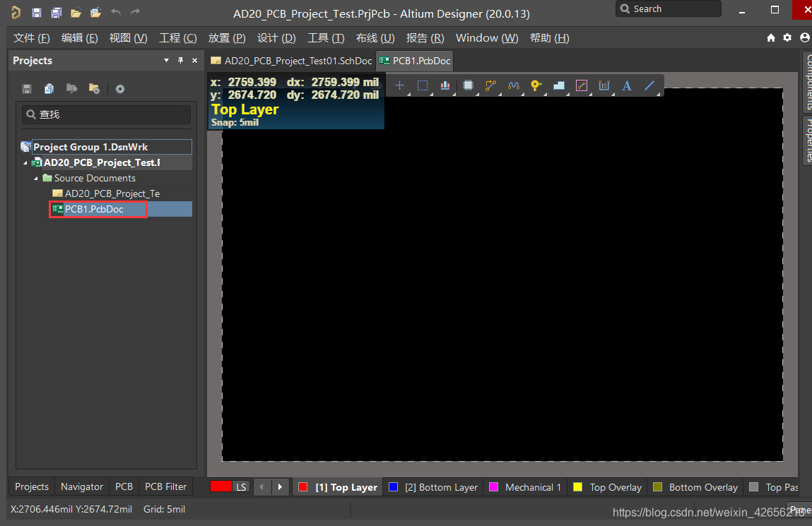Switch to the PCB Filter panel tab

[165, 486]
